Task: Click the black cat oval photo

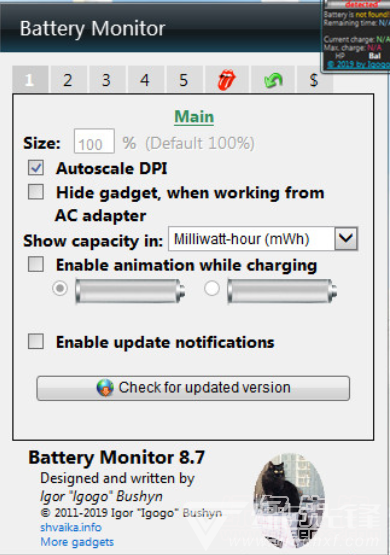Action: point(289,500)
